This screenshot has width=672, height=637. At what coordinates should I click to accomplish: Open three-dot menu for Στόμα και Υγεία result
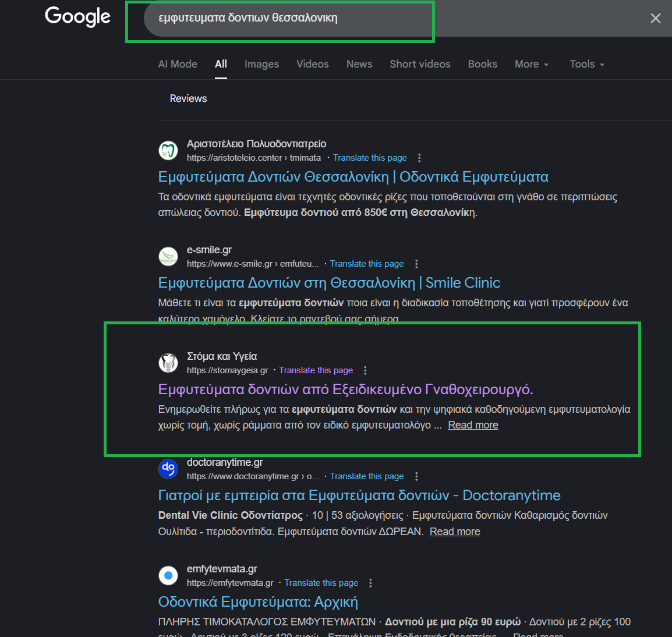tap(365, 370)
